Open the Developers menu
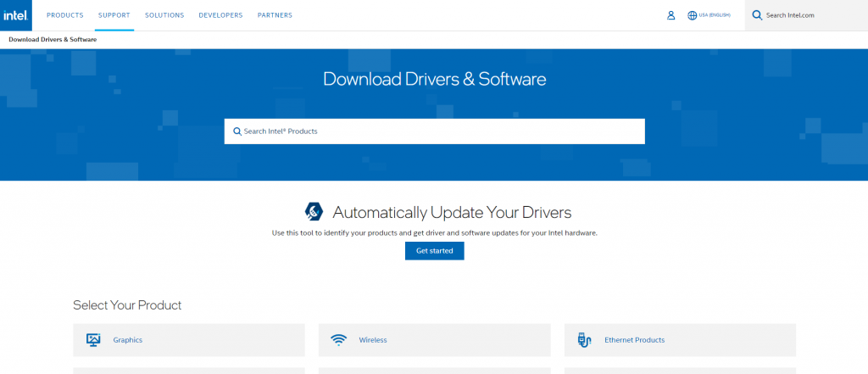The image size is (868, 374). pyautogui.click(x=221, y=15)
